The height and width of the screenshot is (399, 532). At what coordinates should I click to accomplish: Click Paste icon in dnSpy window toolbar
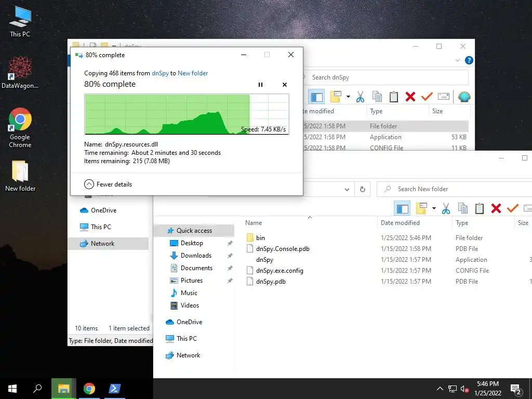tap(394, 97)
